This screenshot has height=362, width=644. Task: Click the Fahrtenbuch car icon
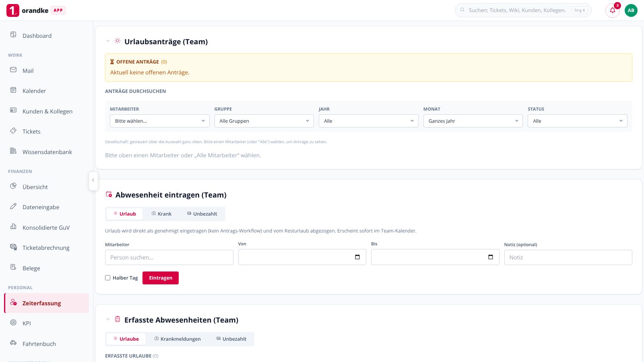pos(13,343)
